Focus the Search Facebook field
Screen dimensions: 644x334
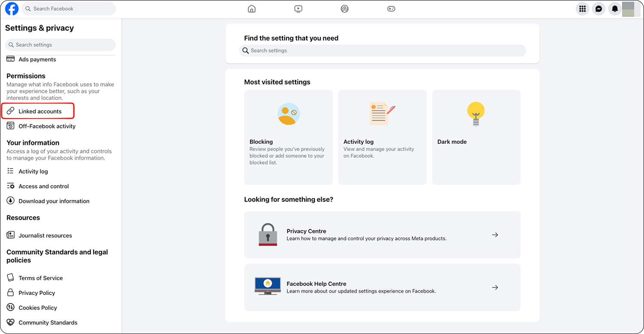pos(69,9)
